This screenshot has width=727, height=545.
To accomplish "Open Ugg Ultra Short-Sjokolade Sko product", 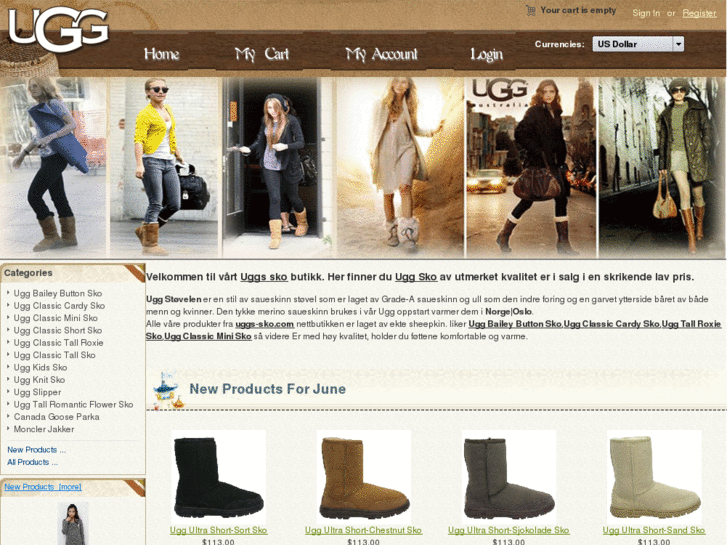I will pos(509,530).
